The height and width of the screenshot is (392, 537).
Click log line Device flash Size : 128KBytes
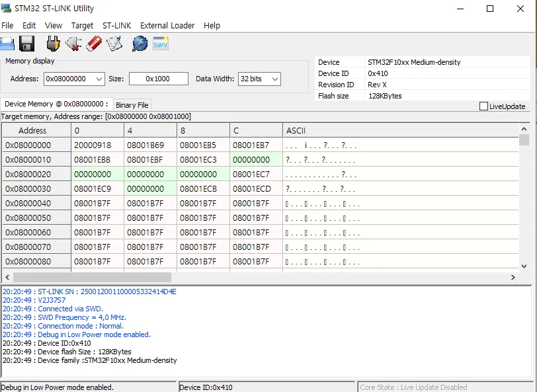(x=67, y=352)
